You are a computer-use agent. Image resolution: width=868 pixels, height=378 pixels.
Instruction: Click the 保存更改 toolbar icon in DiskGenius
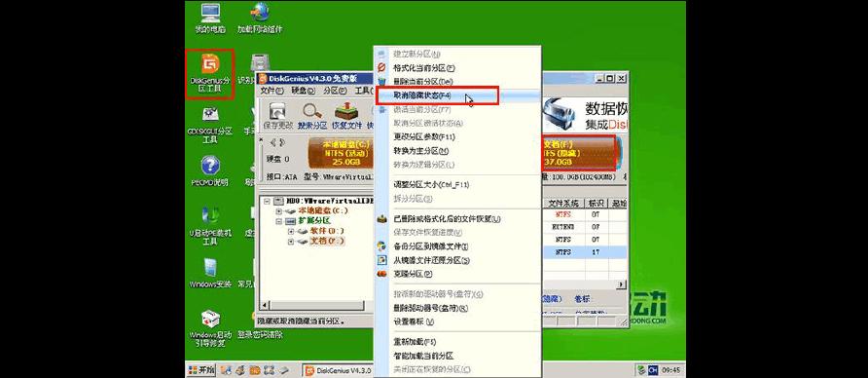tap(278, 116)
